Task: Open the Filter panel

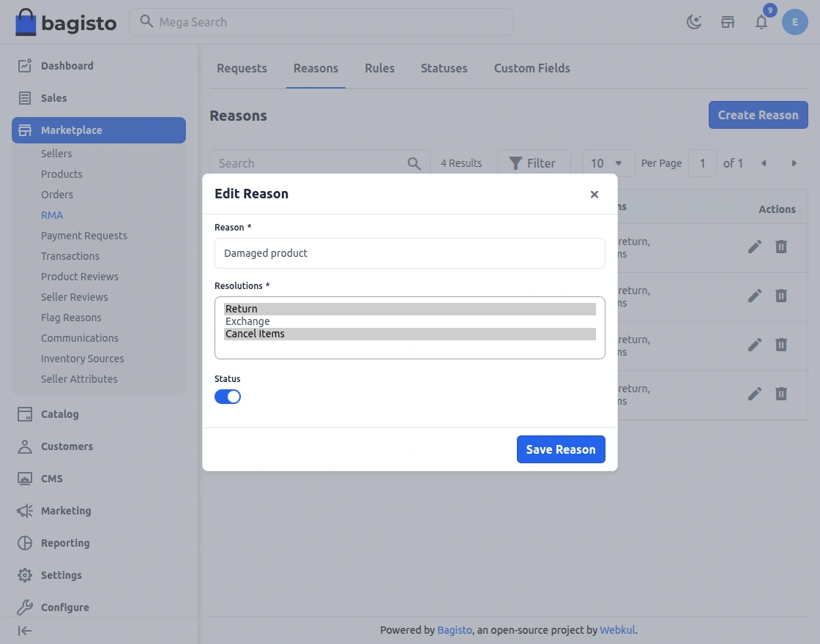Action: pos(534,162)
